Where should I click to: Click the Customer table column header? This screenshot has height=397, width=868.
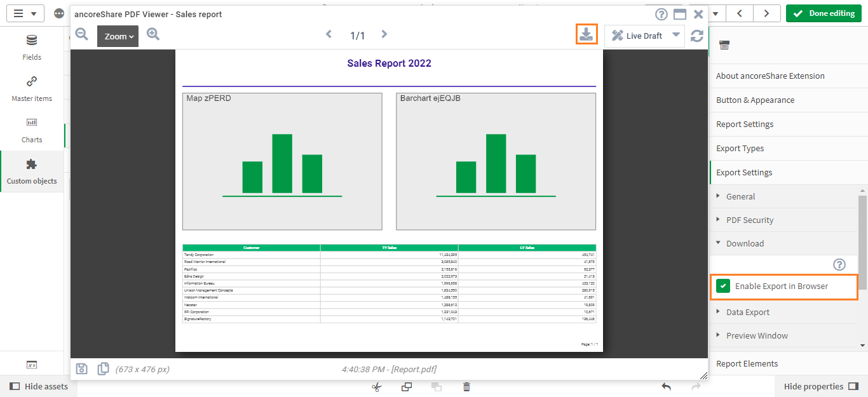[x=251, y=248]
